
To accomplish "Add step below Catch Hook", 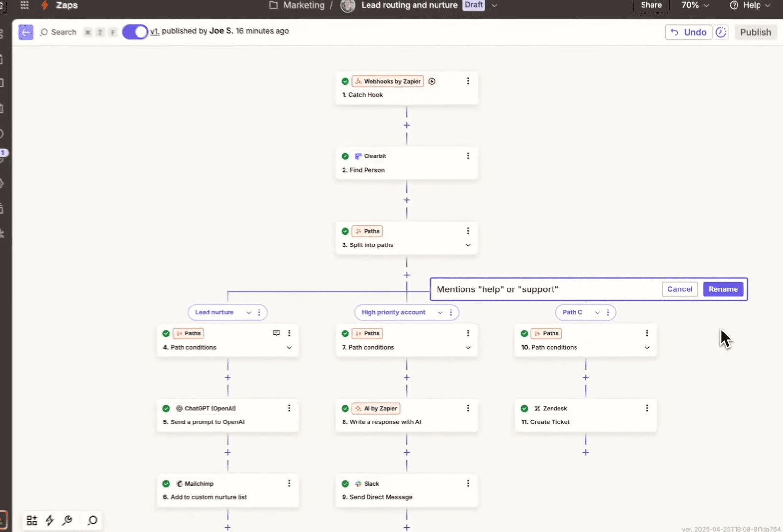I will 407,125.
